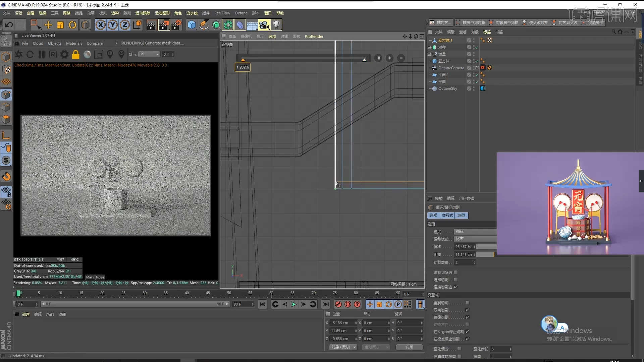Open Live Viewer settings gear
Viewport: 644px width, 362px height.
pyautogui.click(x=64, y=54)
